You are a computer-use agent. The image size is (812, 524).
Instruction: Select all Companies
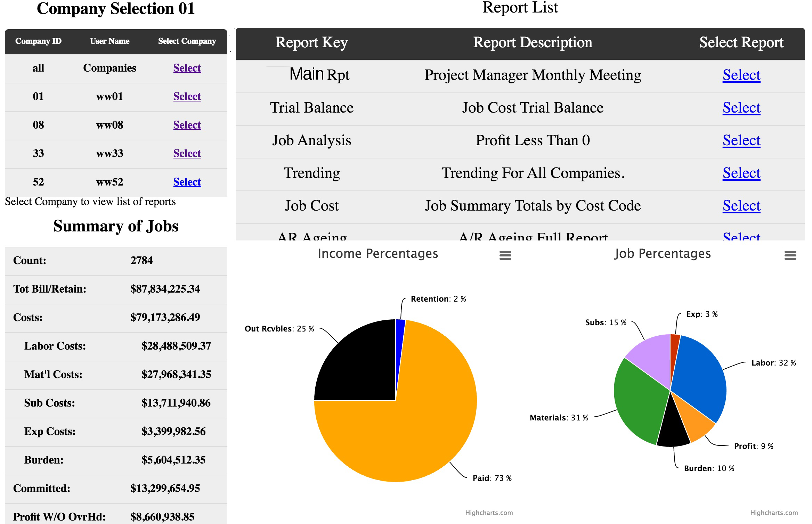coord(187,68)
